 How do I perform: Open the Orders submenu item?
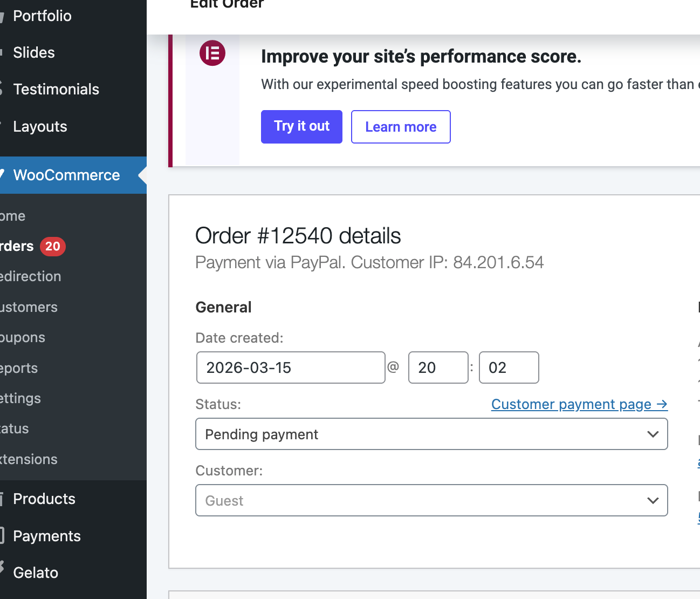coord(17,247)
